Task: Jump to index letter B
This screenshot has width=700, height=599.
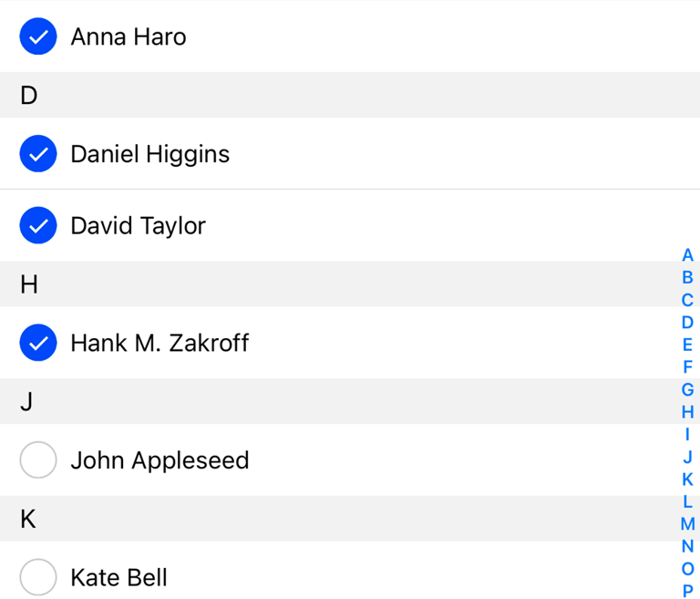Action: point(687,277)
